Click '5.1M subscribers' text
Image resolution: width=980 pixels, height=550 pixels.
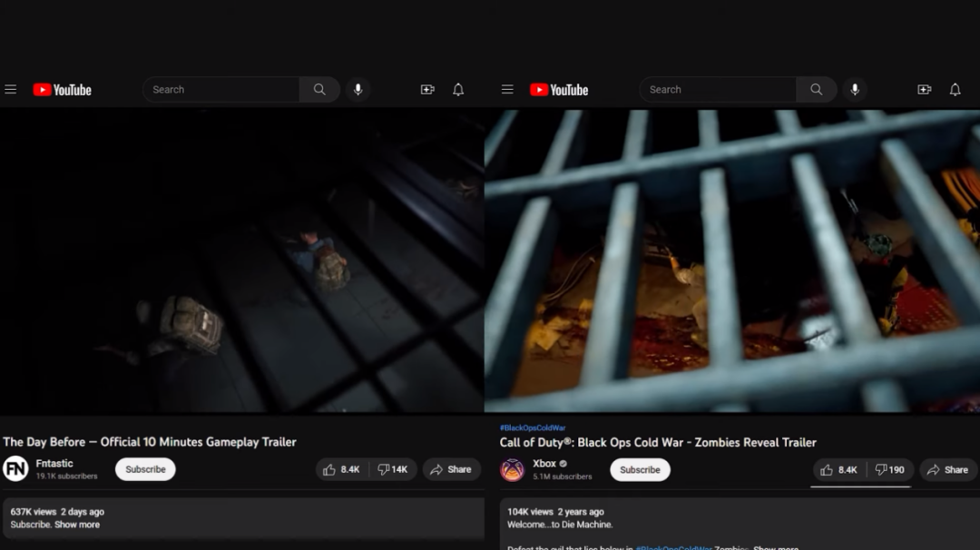pyautogui.click(x=562, y=476)
